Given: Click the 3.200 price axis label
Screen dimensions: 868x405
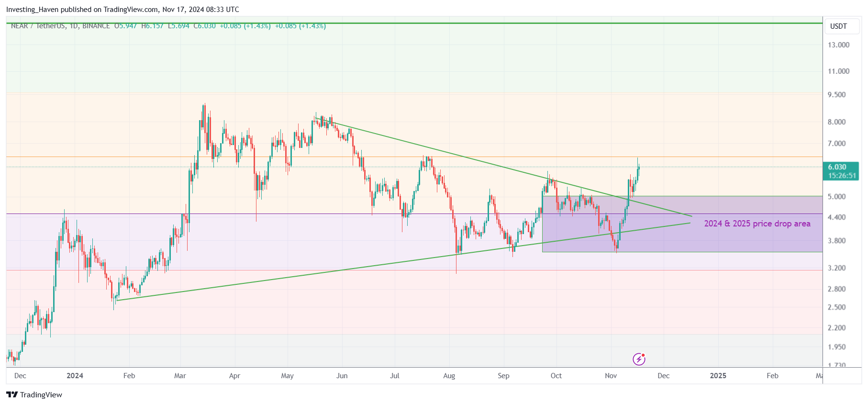Looking at the screenshot, I should (837, 268).
